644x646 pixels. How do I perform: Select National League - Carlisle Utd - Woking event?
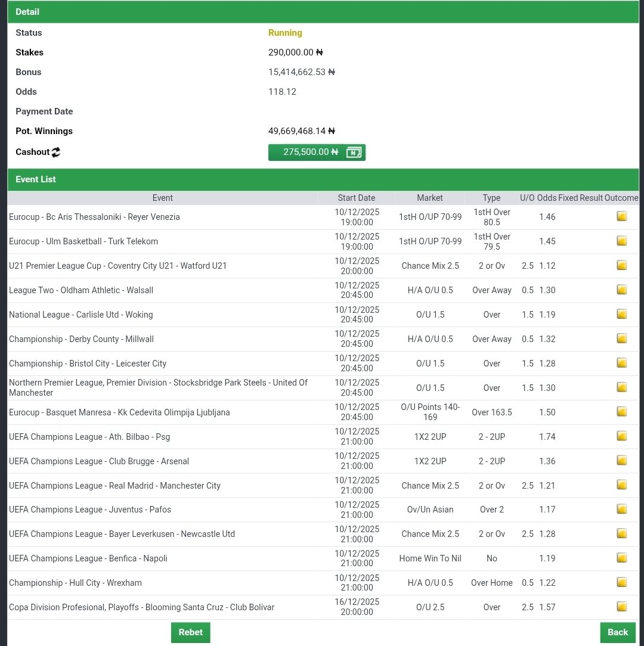tap(81, 315)
